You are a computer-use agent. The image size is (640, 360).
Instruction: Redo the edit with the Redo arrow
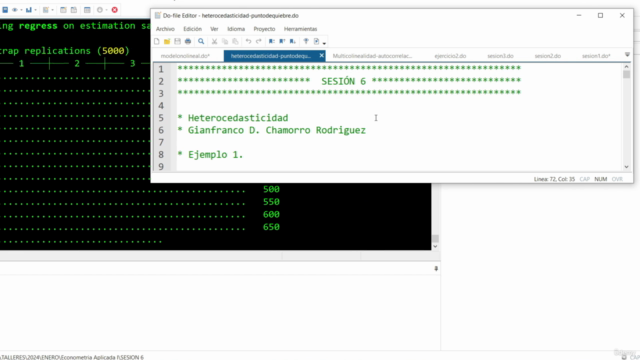[x=259, y=41]
